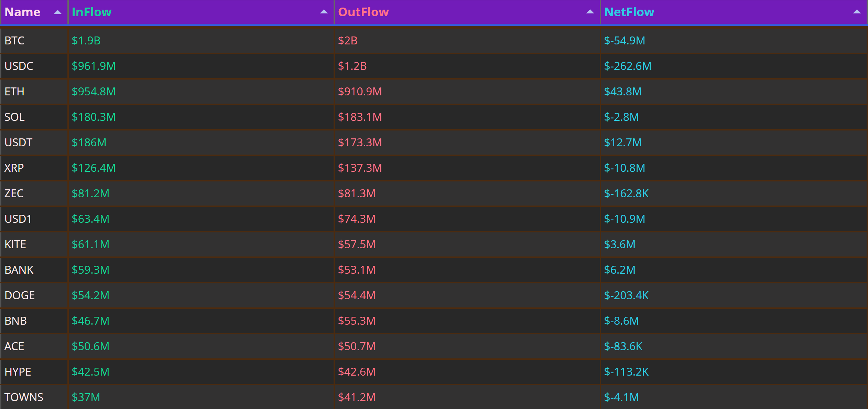Click the NetFlow column sort arrow
868x409 pixels.
pos(857,12)
